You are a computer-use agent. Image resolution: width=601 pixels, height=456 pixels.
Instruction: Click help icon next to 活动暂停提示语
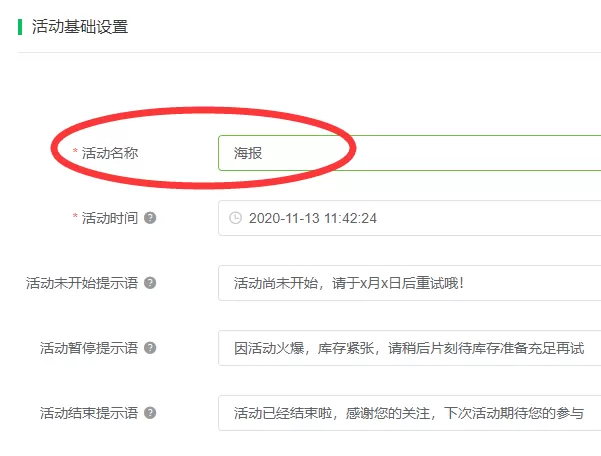point(150,348)
